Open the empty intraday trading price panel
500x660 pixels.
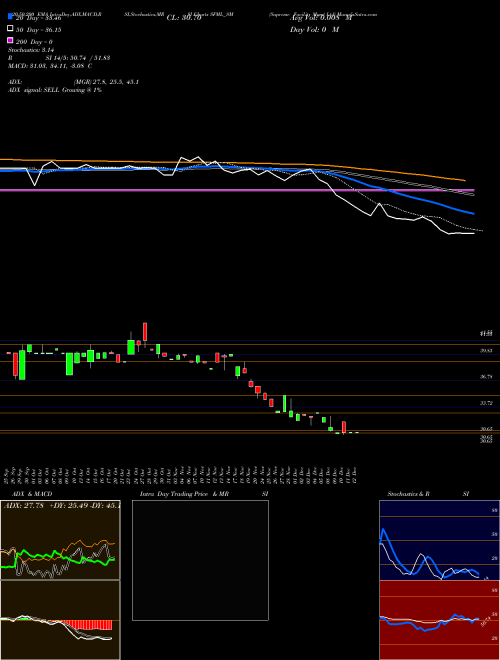[200, 560]
